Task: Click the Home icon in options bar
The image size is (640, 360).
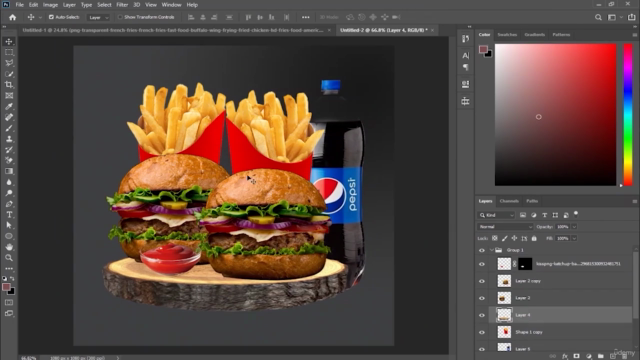Action: [13, 17]
